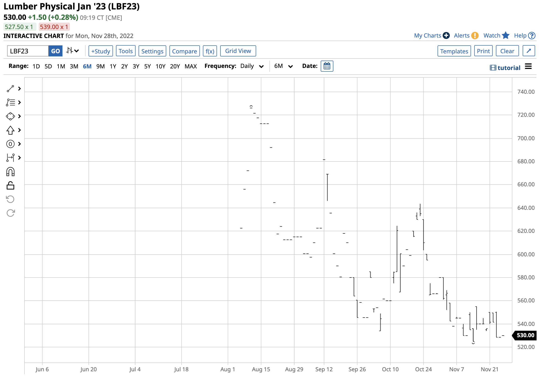Image resolution: width=551 pixels, height=392 pixels.
Task: Click the +Study button
Action: tap(101, 51)
